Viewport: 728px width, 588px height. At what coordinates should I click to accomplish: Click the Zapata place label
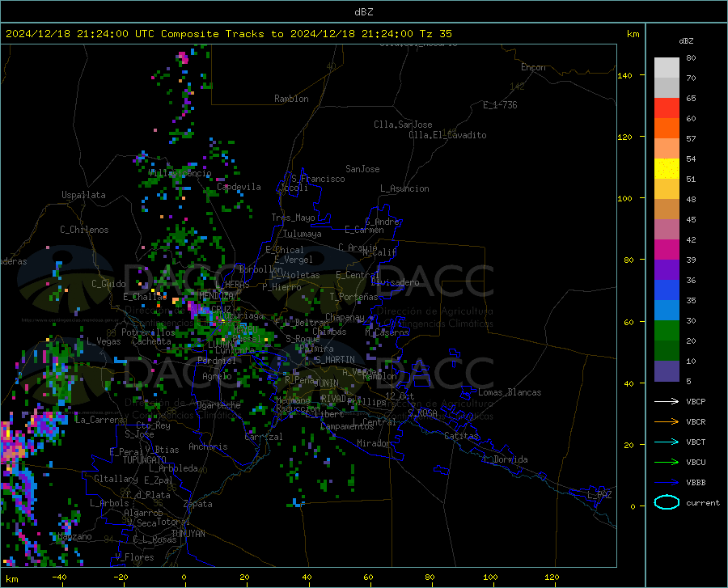click(x=198, y=504)
